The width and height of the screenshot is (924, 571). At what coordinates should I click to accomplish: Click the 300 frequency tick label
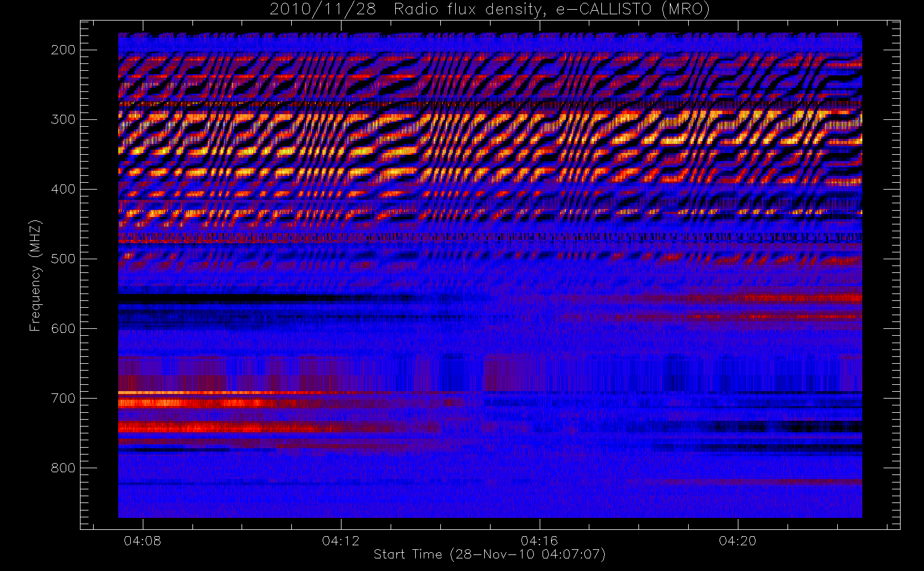tap(63, 119)
